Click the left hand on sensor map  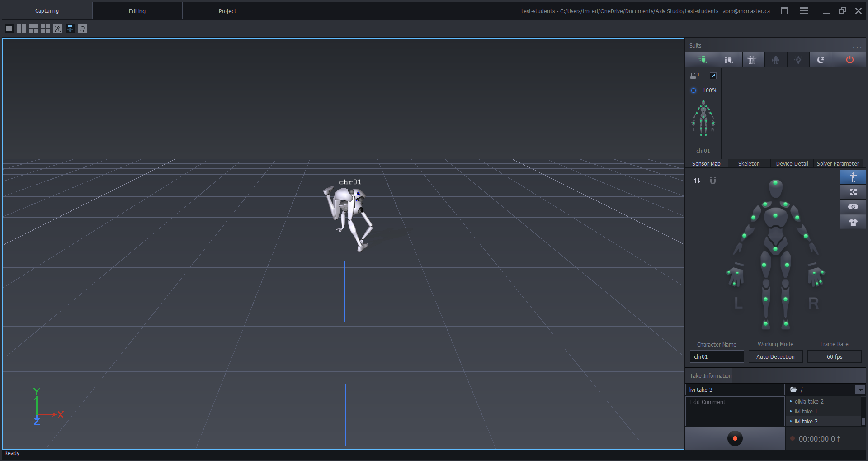tap(735, 276)
